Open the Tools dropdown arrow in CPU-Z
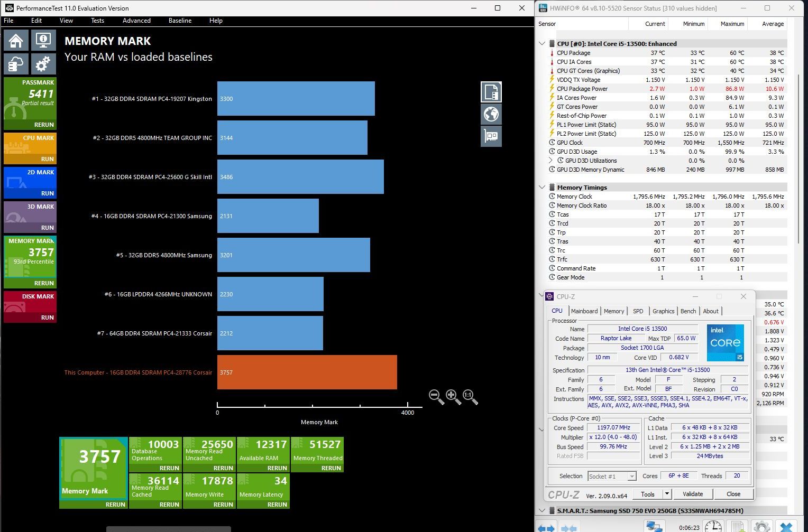The height and width of the screenshot is (532, 808). (667, 494)
